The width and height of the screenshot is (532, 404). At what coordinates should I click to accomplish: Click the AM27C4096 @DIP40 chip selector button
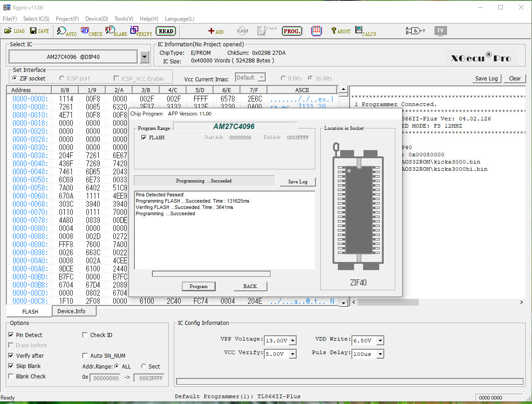73,57
